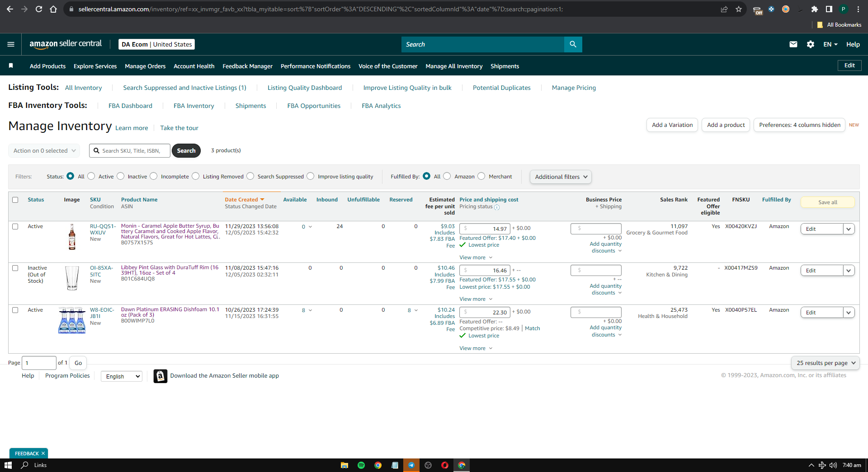This screenshot has width=868, height=472.
Task: Open the English language select in the footer
Action: (122, 376)
